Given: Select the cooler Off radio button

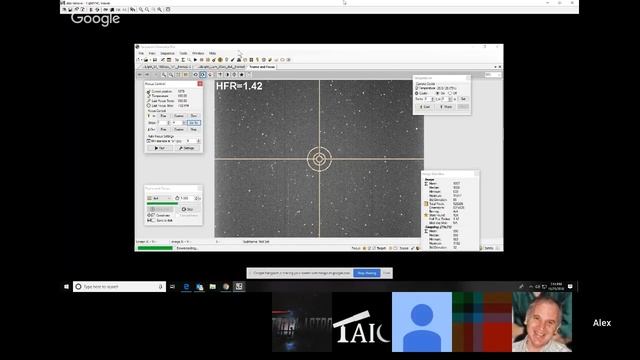Looking at the screenshot, I should click(x=450, y=93).
